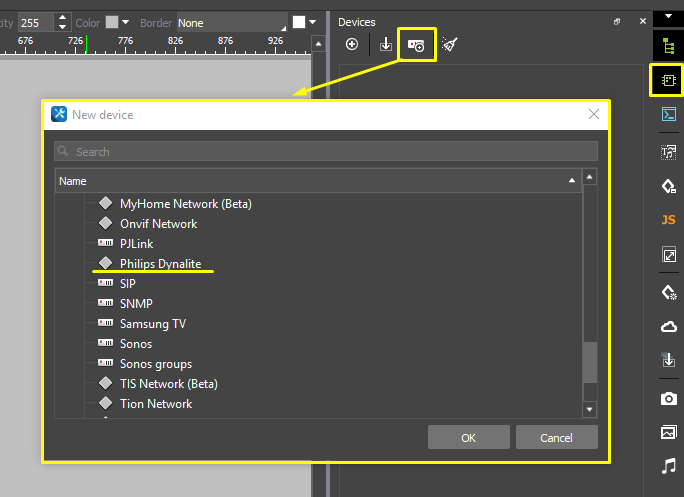
Task: Click the cleanup broom icon in Devices
Action: [450, 44]
